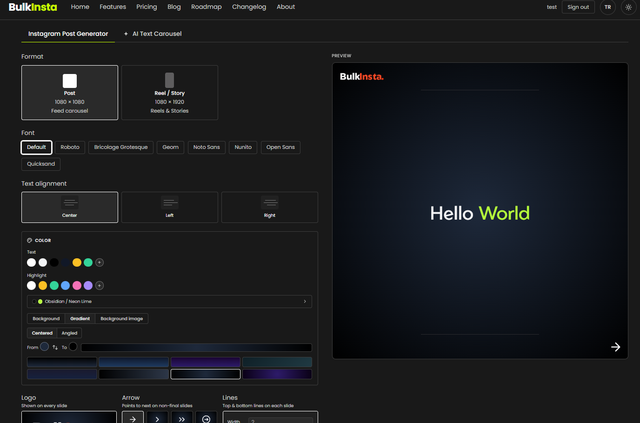Open the Roadmap link
Screen dimensions: 640x423
[206, 7]
